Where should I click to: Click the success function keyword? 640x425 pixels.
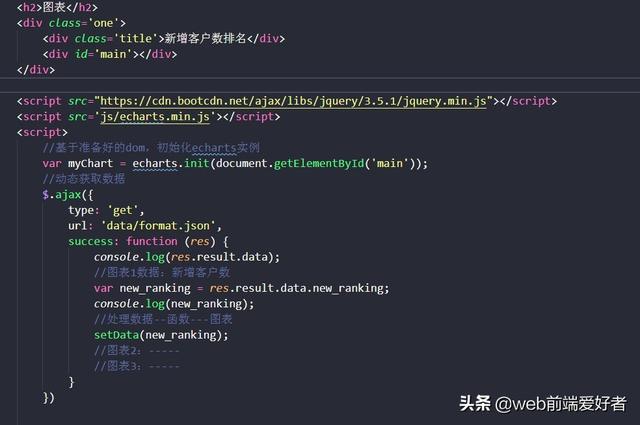tap(152, 241)
